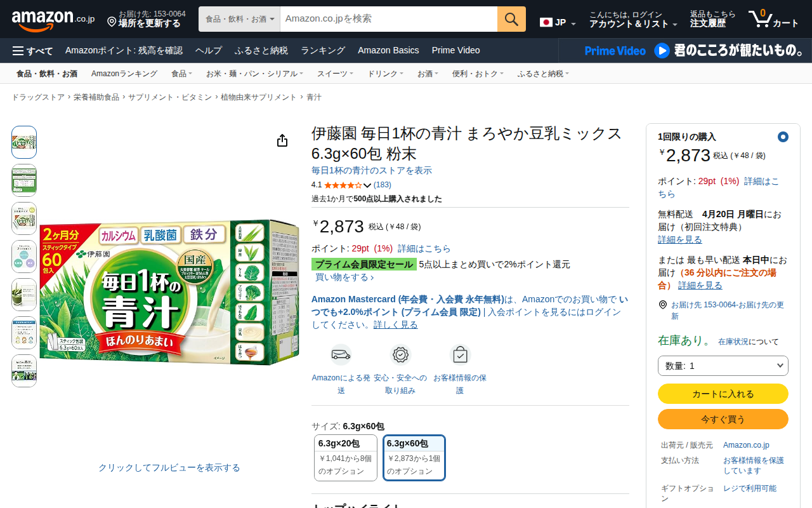Viewport: 812px width, 508px height.
Task: Click the 植物由来サプリメント breadcrumb
Action: [259, 97]
